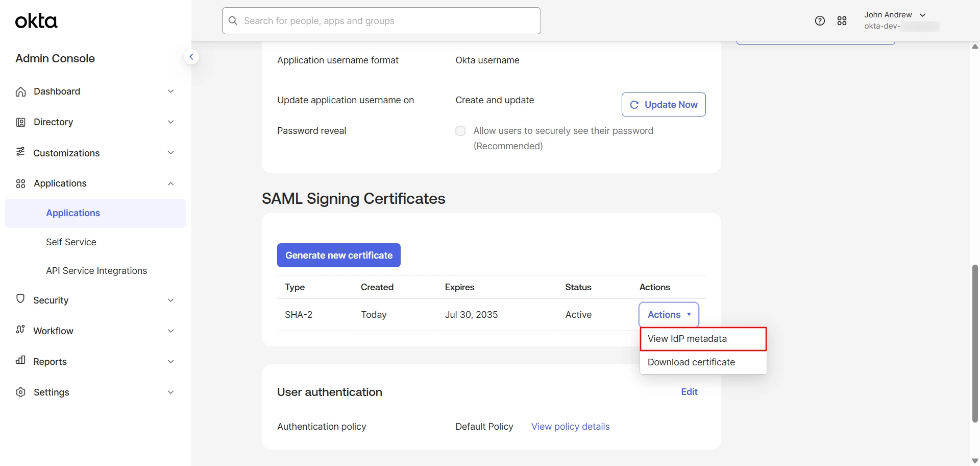Click the Applications grid icon in sidebar
Viewport: 980px width, 466px height.
click(20, 183)
